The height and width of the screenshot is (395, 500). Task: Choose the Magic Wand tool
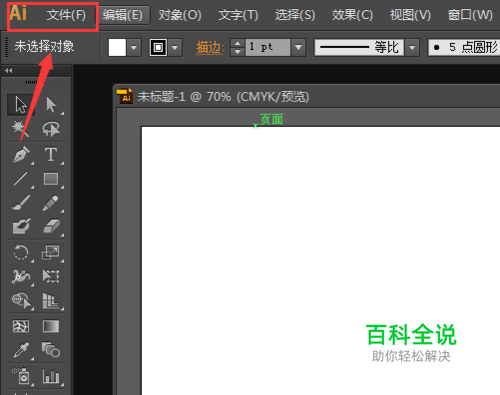21,129
